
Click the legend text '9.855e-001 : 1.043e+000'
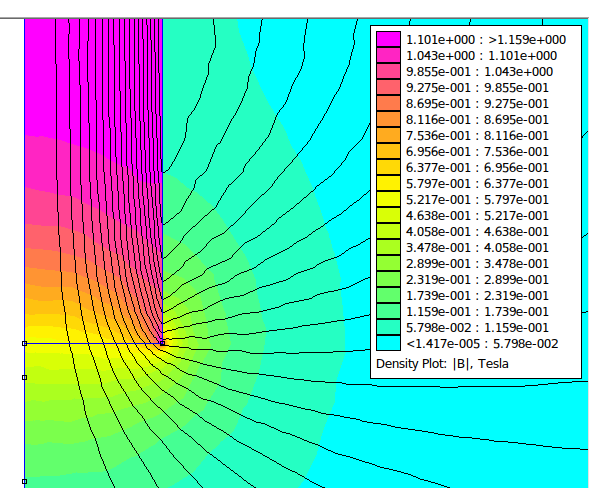(479, 71)
